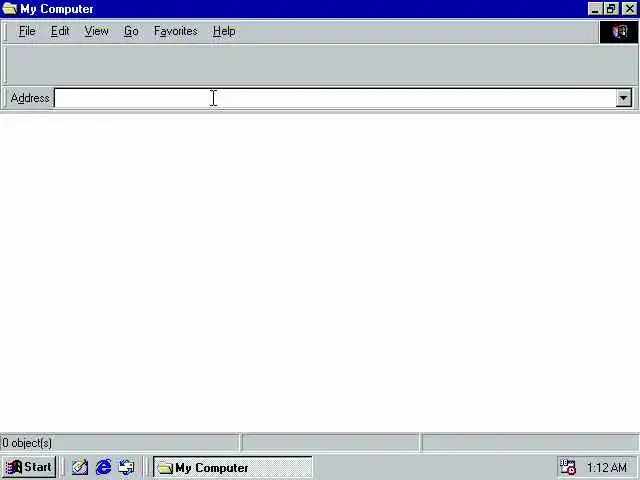Click inside the Address input field

pyautogui.click(x=335, y=98)
